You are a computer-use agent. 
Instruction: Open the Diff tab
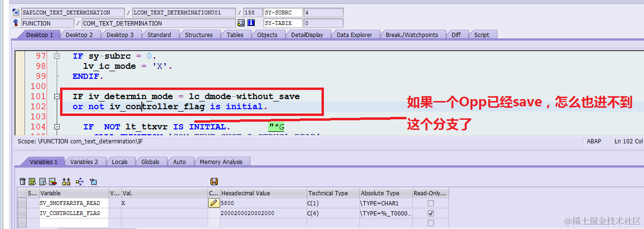coord(456,35)
